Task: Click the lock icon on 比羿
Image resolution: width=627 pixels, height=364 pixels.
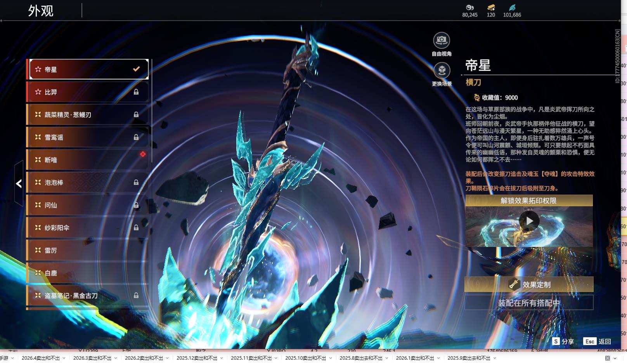Action: click(x=136, y=92)
